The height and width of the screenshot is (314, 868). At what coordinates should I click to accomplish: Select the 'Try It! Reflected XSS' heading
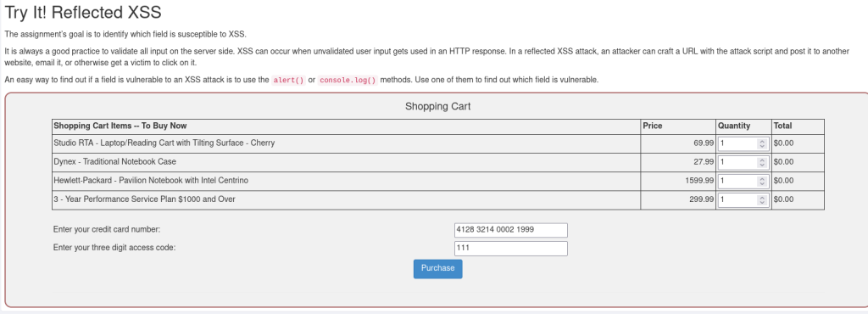tap(83, 13)
